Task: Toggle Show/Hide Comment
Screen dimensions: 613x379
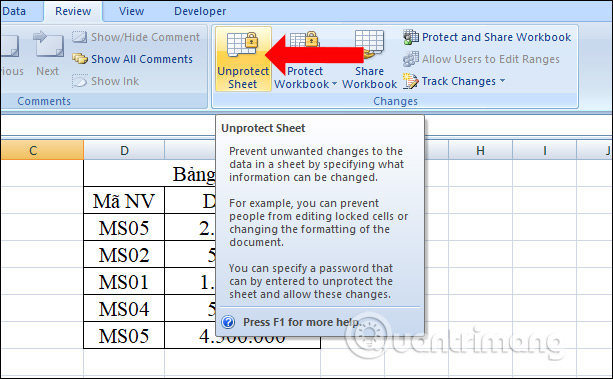Action: tap(136, 37)
